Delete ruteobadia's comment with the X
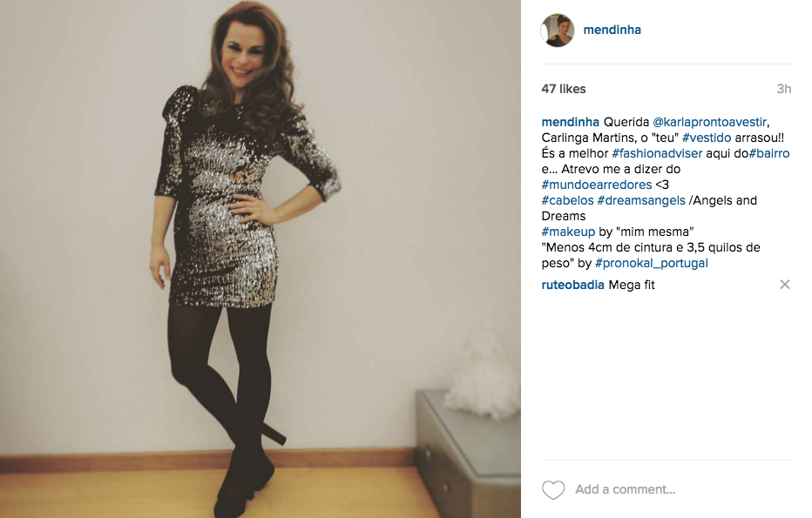This screenshot has width=812, height=518. 784,285
